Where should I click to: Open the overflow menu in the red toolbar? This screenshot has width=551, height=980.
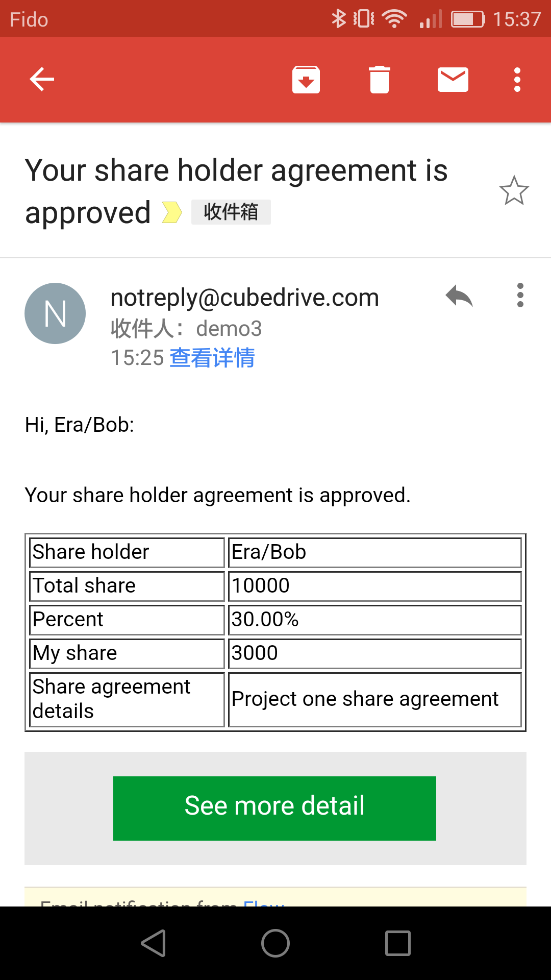pos(517,80)
